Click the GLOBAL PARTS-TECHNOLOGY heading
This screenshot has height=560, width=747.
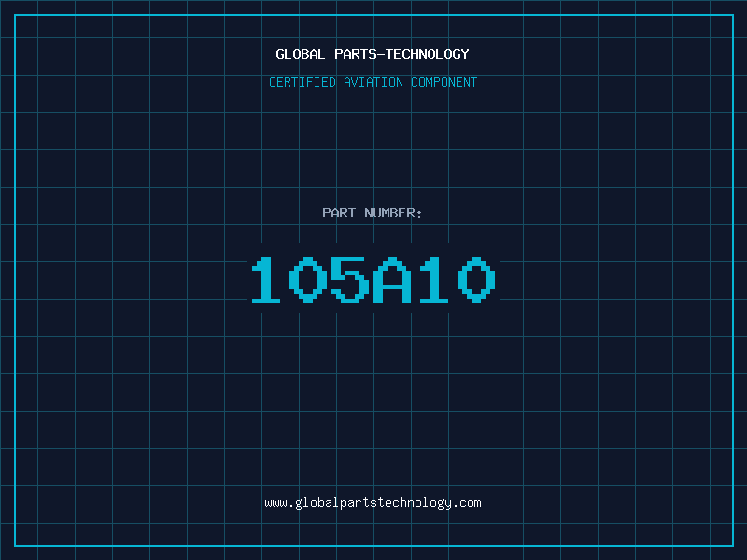(373, 54)
